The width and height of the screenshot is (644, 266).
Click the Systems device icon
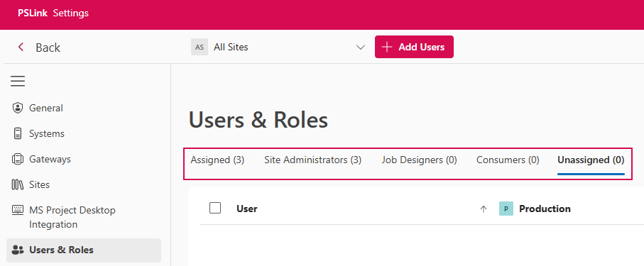pyautogui.click(x=17, y=133)
